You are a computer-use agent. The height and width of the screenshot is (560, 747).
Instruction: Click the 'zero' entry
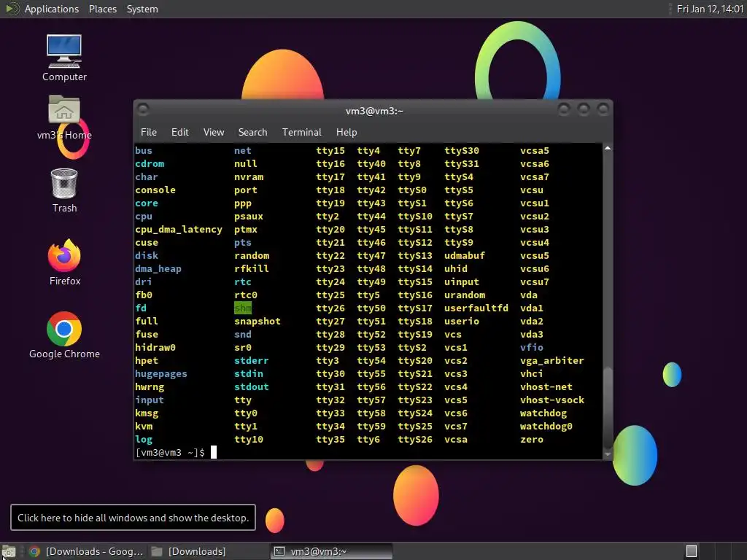[531, 440]
